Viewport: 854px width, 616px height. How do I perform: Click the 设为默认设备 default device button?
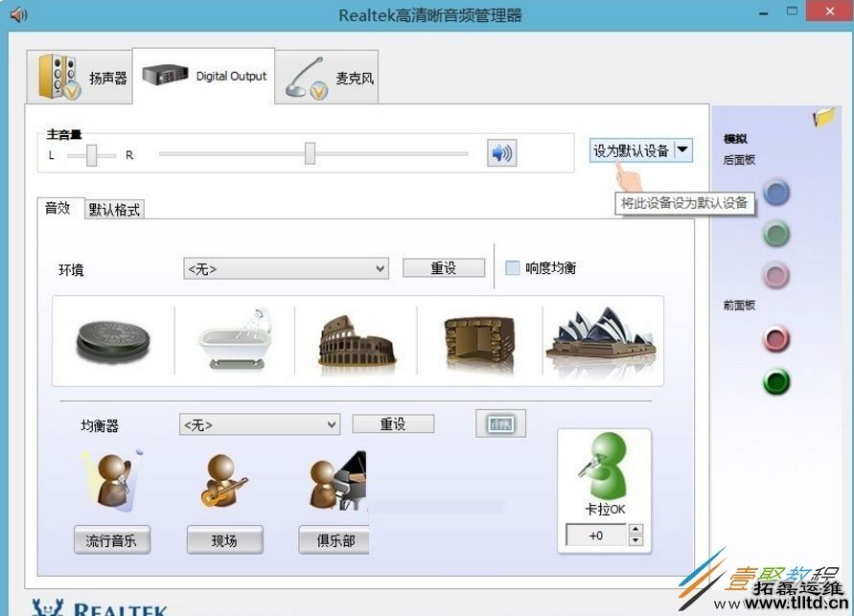pos(633,149)
